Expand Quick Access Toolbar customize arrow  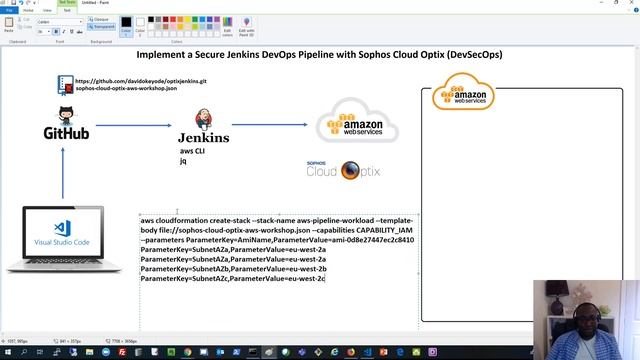(x=35, y=3)
